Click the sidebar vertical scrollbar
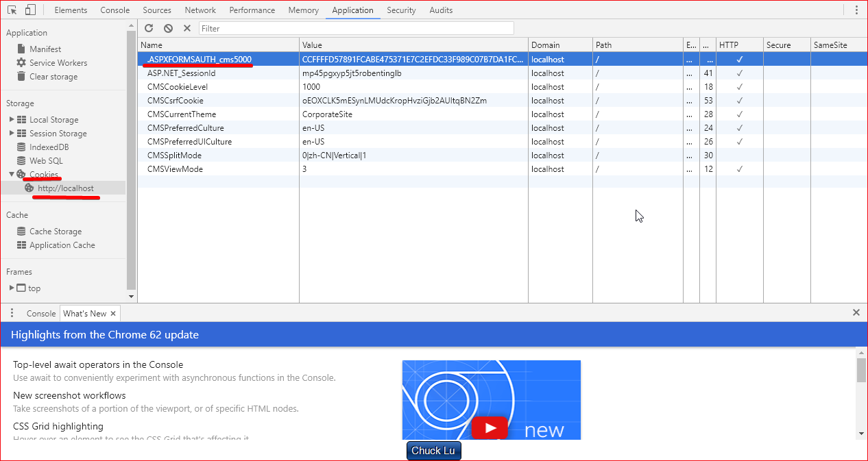 [x=132, y=159]
